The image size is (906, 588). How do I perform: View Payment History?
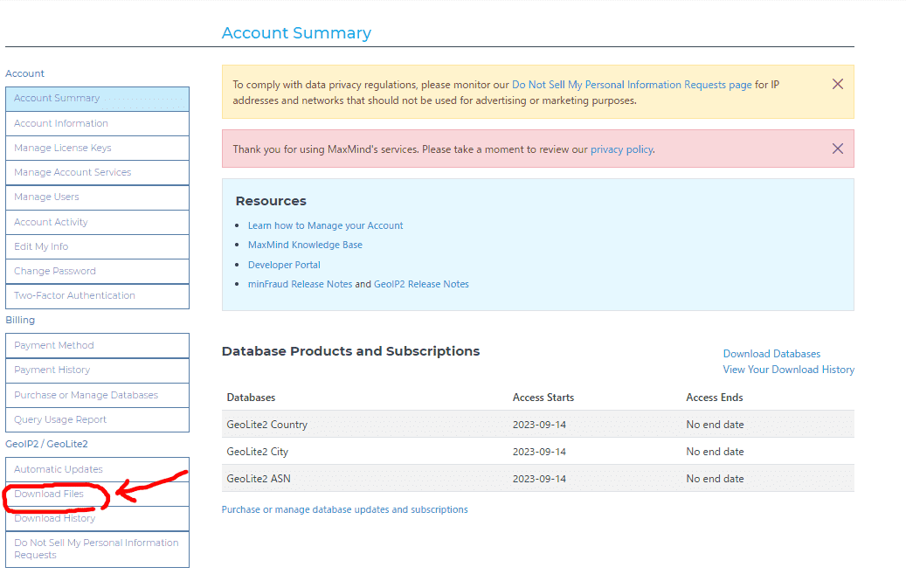pyautogui.click(x=97, y=370)
